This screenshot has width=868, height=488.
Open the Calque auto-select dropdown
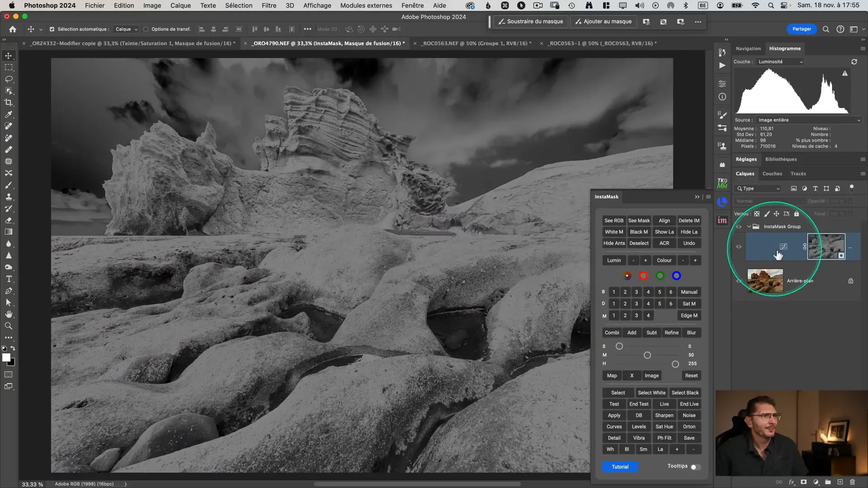click(x=126, y=29)
